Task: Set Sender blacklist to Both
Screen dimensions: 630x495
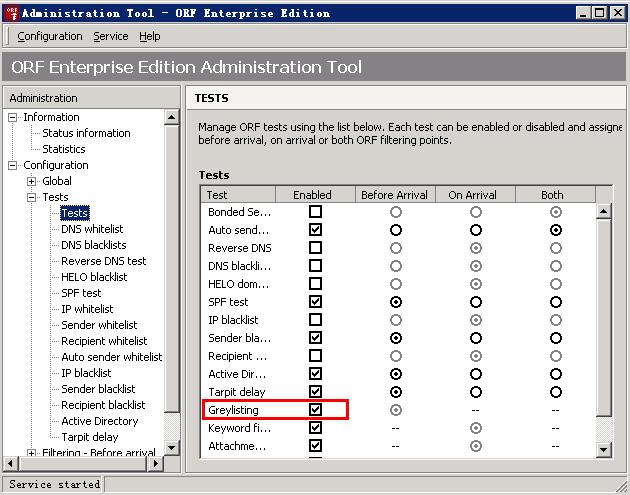Action: (x=555, y=338)
